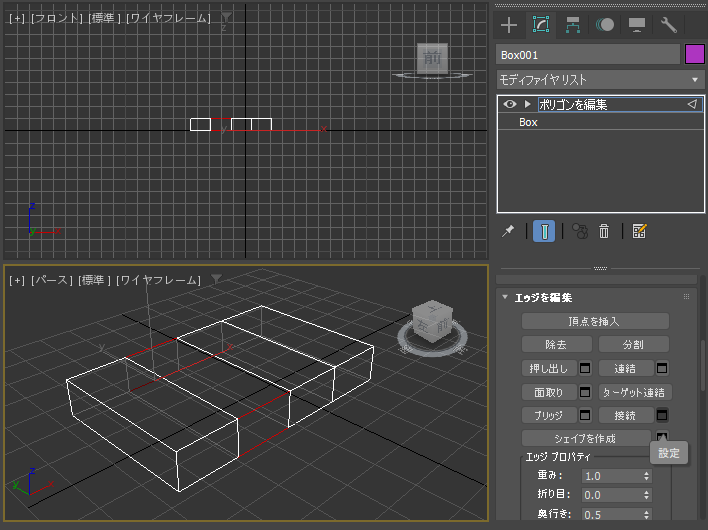Toggle Show End Result tube button
The height and width of the screenshot is (530, 708).
pyautogui.click(x=544, y=231)
